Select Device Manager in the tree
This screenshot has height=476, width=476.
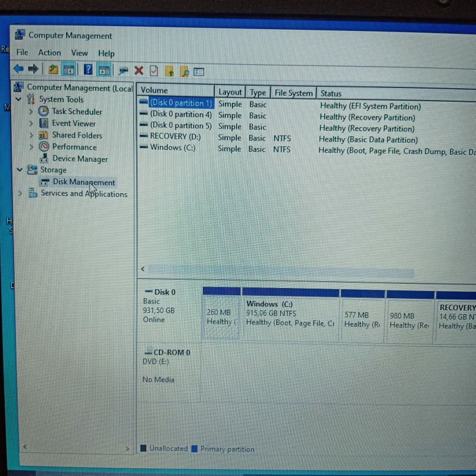pyautogui.click(x=80, y=159)
